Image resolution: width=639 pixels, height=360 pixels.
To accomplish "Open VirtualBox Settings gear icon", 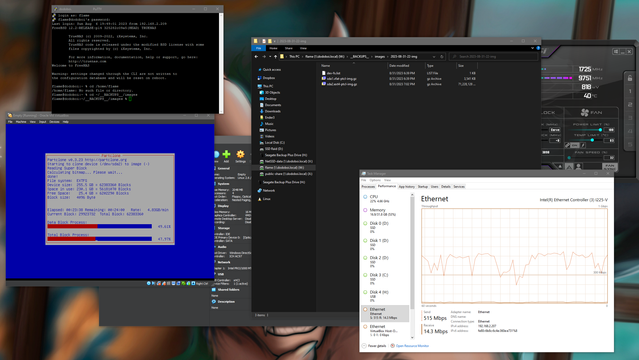I will point(240,154).
